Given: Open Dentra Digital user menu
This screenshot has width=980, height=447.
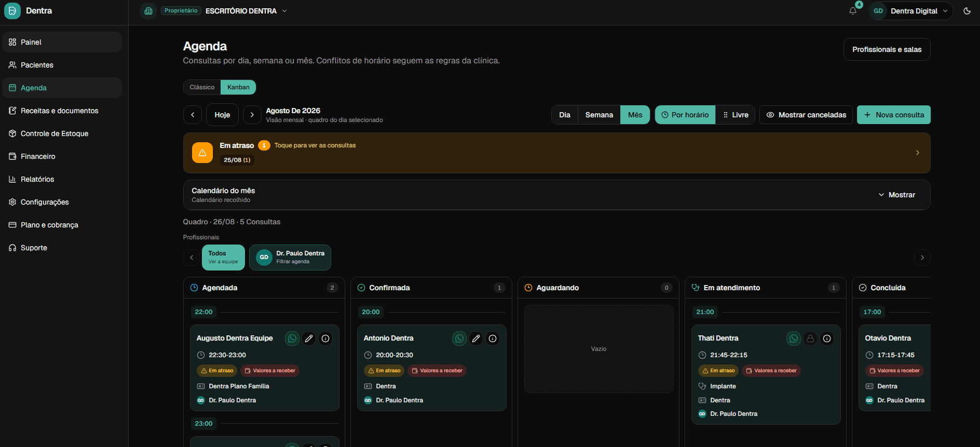Looking at the screenshot, I should 911,11.
